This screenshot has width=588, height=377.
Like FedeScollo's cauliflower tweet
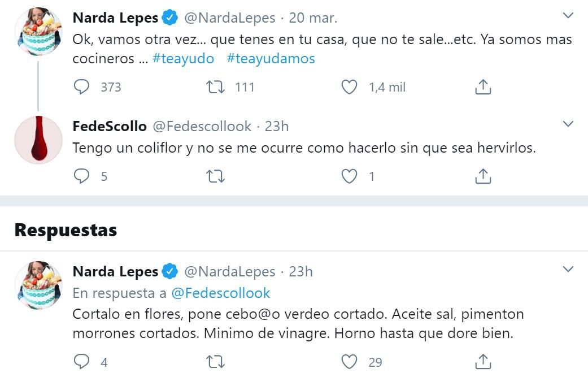350,176
